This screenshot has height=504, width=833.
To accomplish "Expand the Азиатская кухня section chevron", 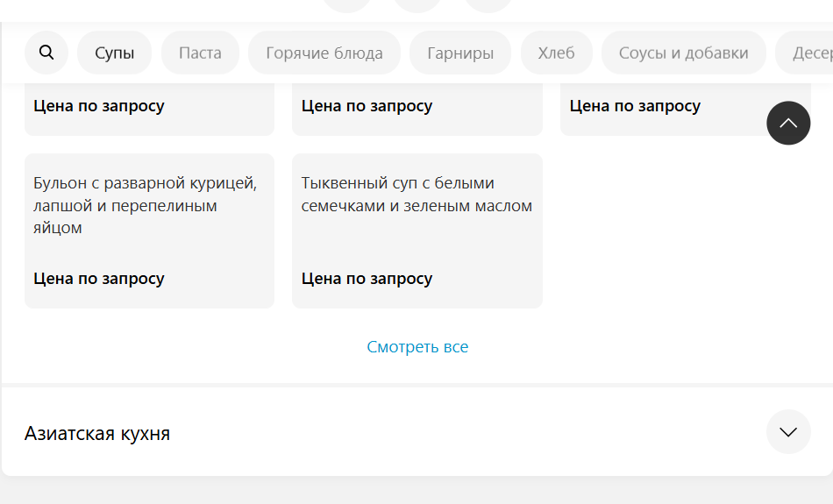I will (788, 432).
